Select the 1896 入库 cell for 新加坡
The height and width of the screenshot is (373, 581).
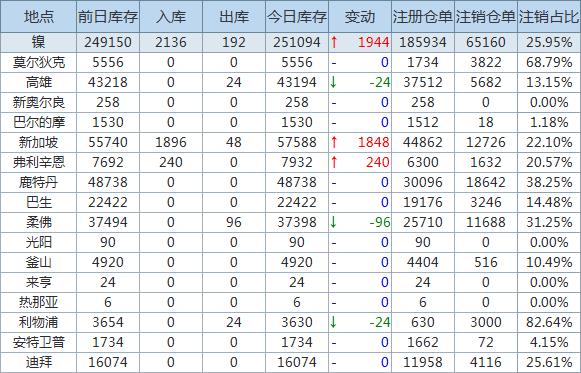coord(171,142)
